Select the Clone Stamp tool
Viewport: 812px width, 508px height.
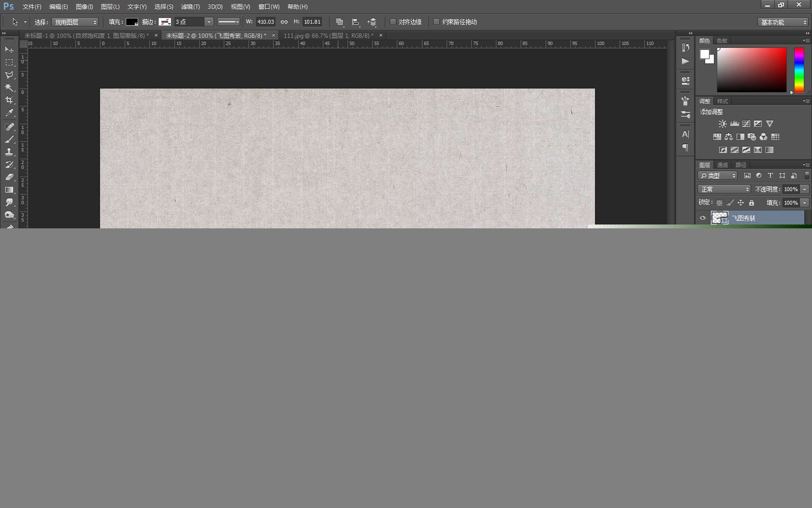[9, 152]
